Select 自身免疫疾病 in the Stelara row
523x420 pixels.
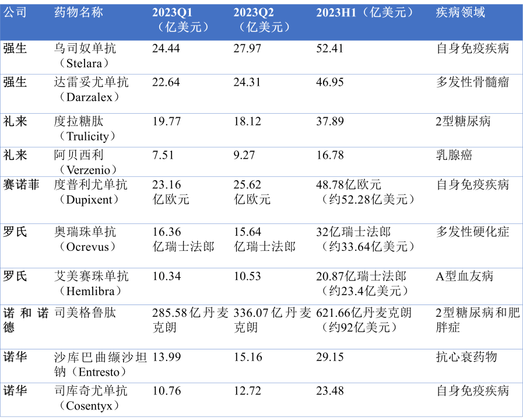click(x=473, y=48)
